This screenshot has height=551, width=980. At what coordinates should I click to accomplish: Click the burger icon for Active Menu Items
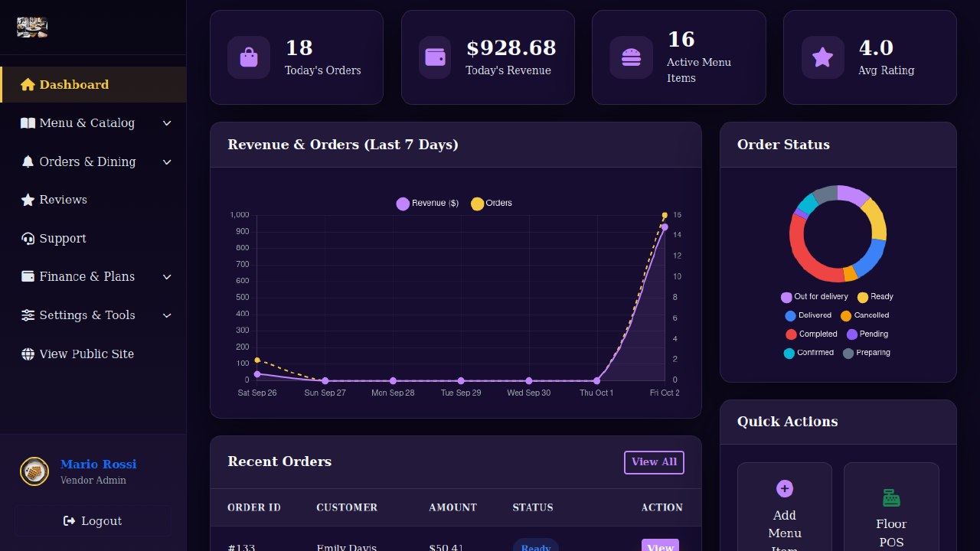632,57
